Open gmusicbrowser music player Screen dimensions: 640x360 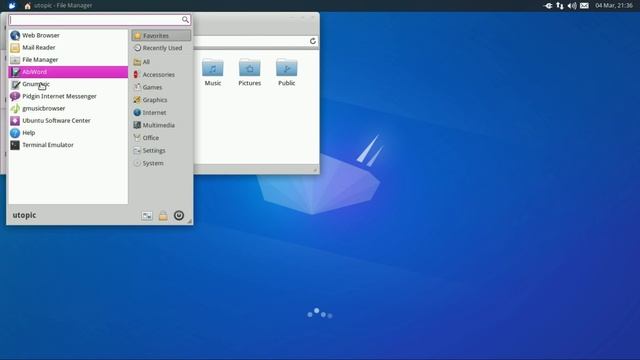click(x=68, y=109)
